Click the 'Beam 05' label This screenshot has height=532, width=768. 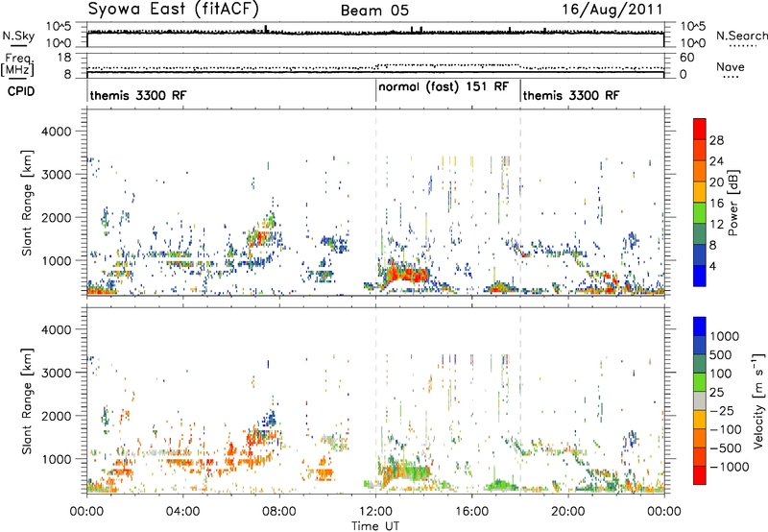click(x=374, y=11)
